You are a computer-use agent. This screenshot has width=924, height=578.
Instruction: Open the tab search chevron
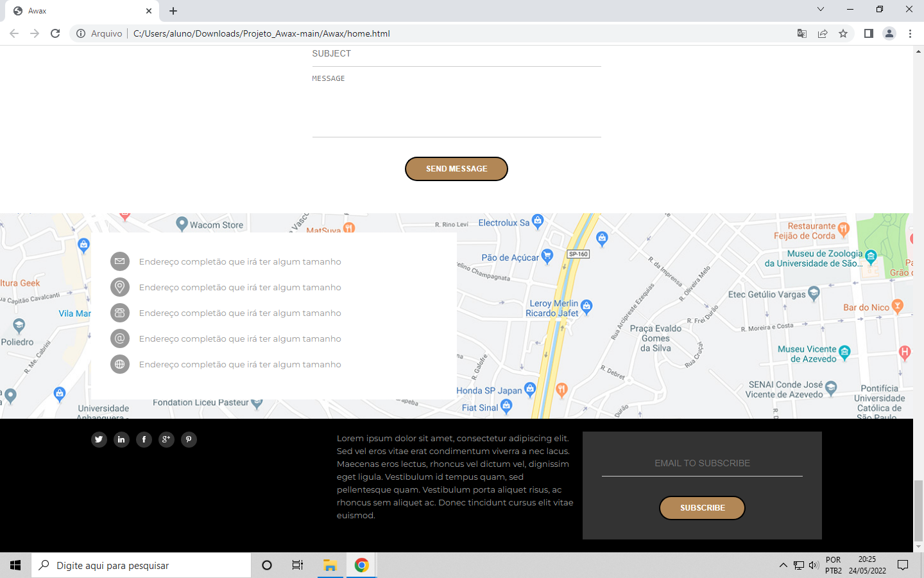click(x=820, y=10)
